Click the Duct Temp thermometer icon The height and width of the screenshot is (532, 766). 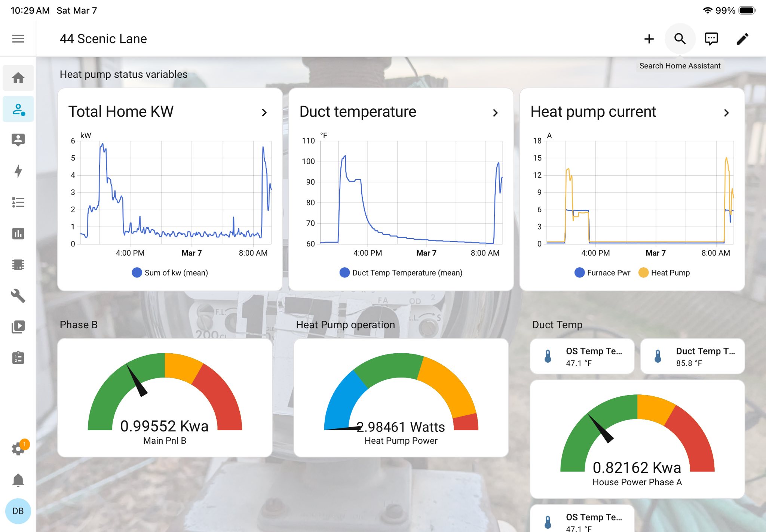(x=658, y=356)
